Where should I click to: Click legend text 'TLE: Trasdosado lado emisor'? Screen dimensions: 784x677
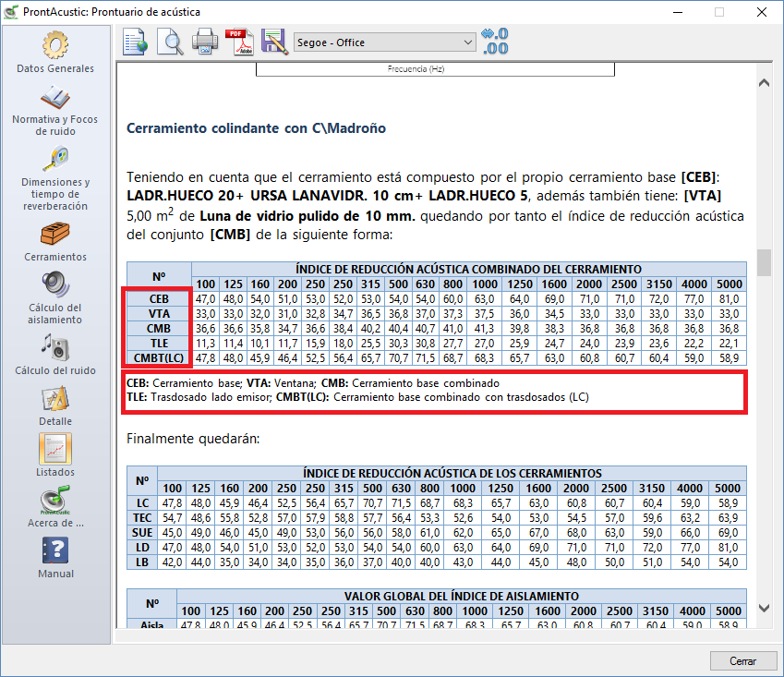click(x=199, y=397)
